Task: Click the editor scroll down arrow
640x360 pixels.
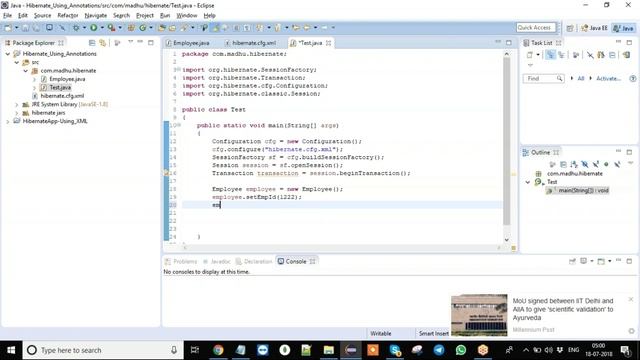Action: 507,240
